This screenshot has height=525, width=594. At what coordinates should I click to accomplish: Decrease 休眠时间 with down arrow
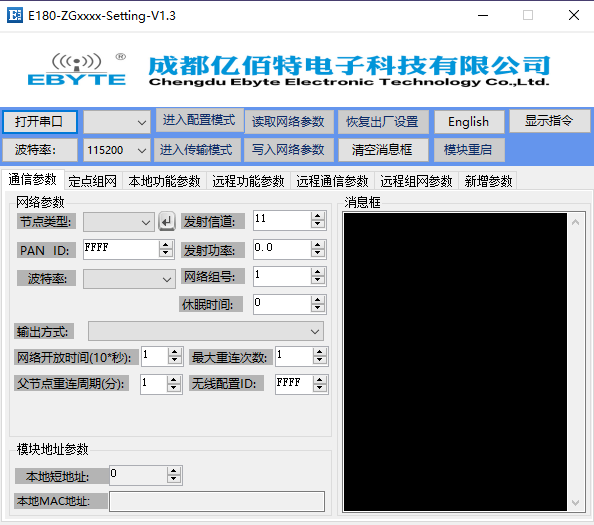[x=318, y=309]
